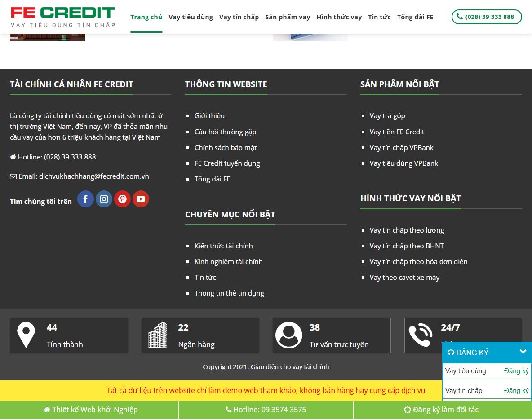532x419 pixels.
Task: Click the ringing phone 24/7 icon
Action: click(x=421, y=335)
